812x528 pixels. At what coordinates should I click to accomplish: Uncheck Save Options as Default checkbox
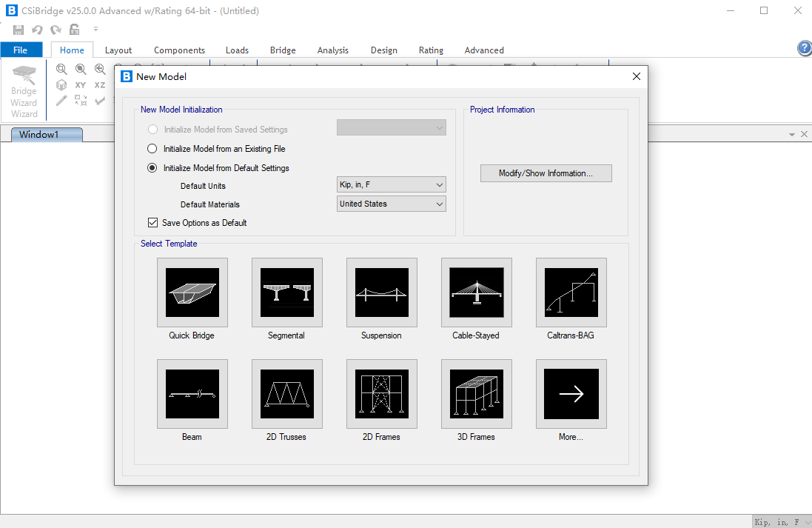click(x=152, y=223)
